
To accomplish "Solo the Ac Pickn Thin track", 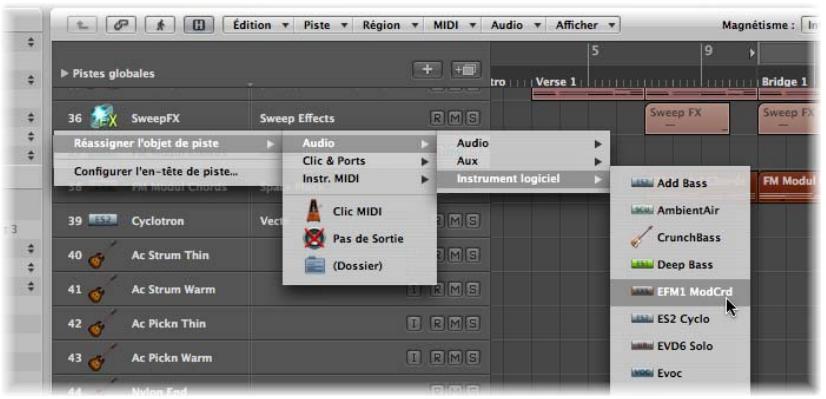I will pos(472,323).
